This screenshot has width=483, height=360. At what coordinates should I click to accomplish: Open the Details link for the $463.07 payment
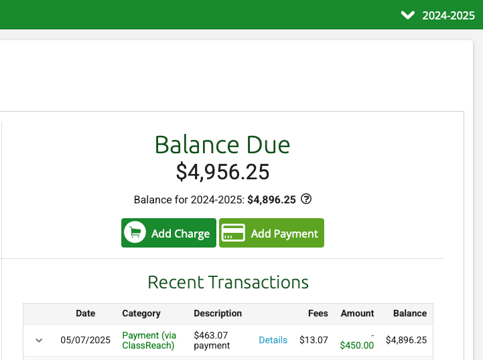pos(273,340)
